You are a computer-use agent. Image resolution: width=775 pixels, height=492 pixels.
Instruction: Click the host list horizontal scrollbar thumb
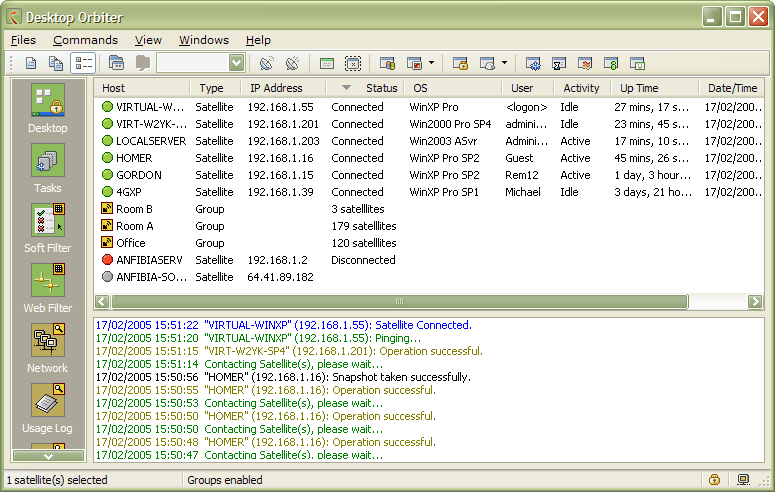click(399, 302)
